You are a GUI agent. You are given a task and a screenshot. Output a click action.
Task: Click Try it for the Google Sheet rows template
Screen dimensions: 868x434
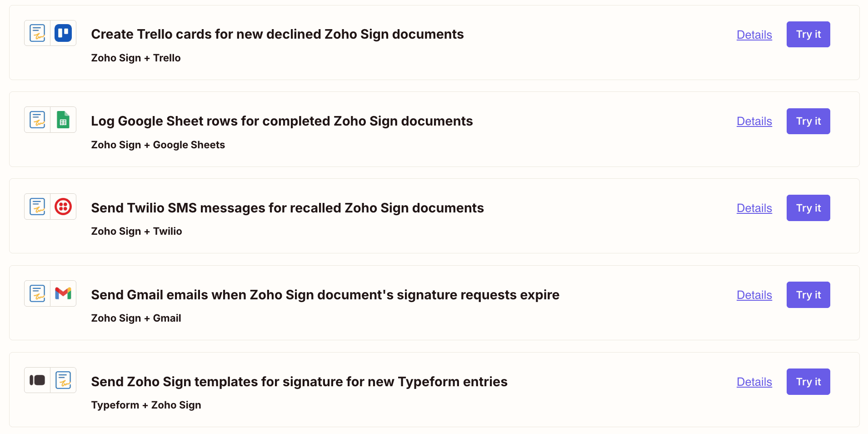pos(808,121)
